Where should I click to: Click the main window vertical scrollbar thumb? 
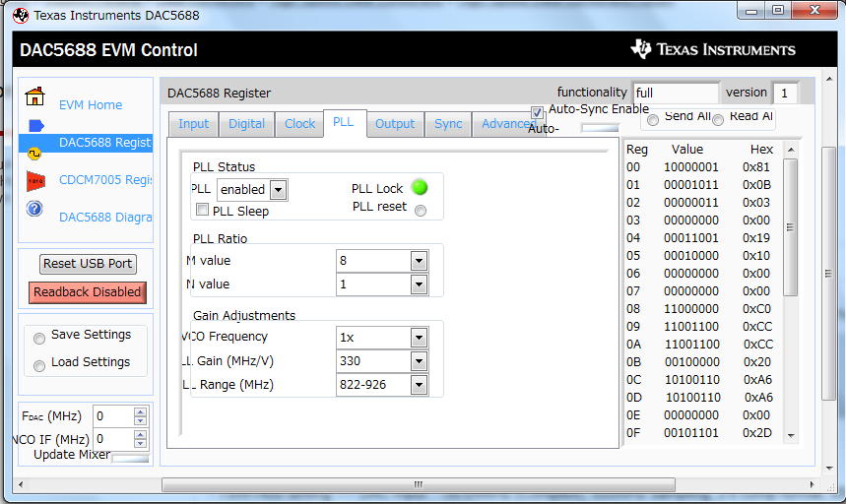click(828, 274)
